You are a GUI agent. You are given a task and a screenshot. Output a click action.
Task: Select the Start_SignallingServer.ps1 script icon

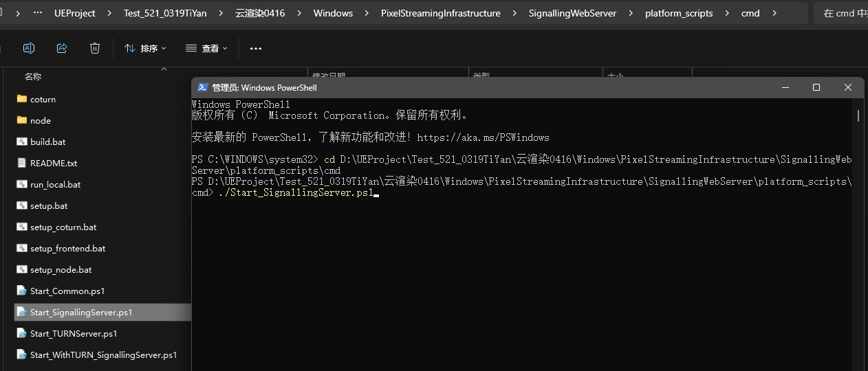click(21, 312)
